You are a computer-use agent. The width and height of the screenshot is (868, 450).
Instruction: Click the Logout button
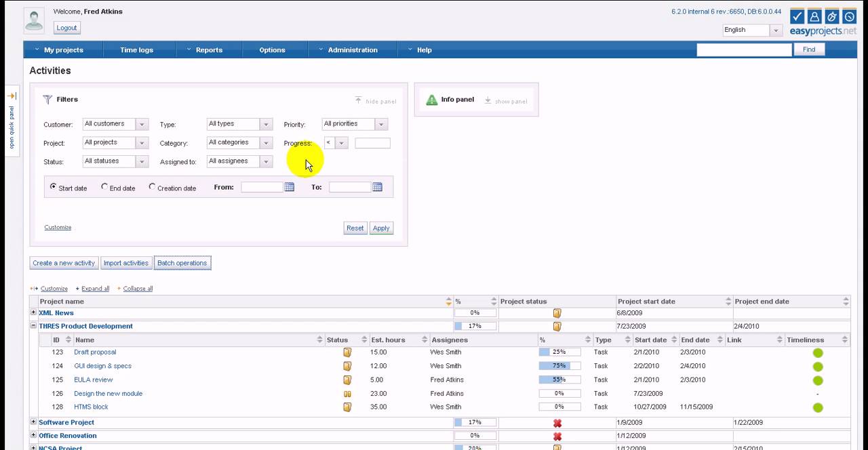[x=66, y=28]
